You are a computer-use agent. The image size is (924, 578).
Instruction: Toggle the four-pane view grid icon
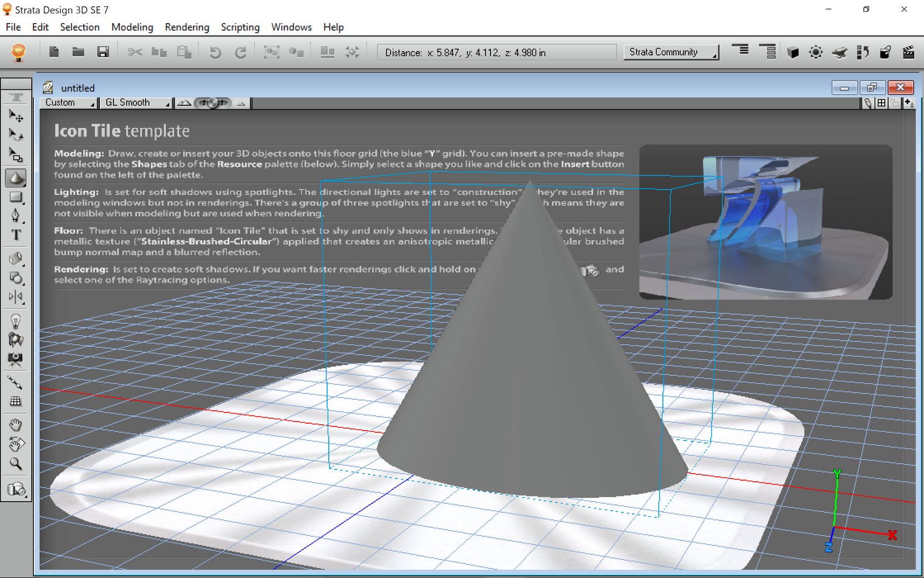coord(882,103)
